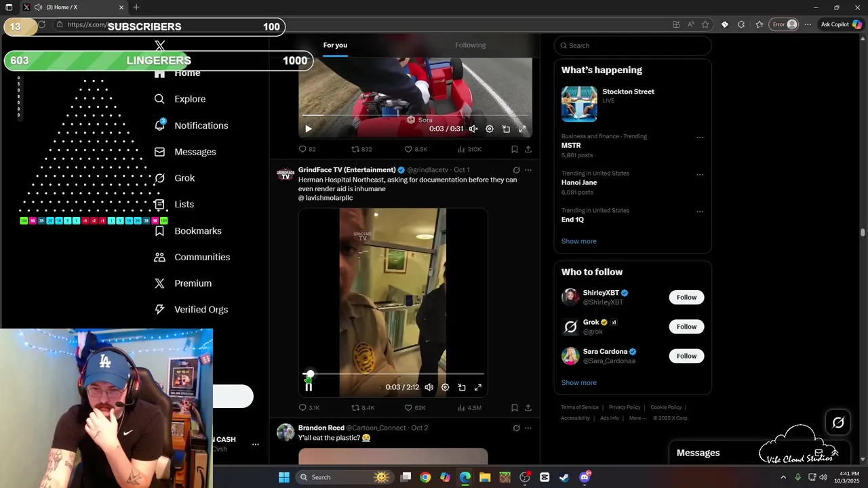Viewport: 868px width, 488px height.
Task: Enable picture-in-picture on Sora video
Action: [506, 129]
